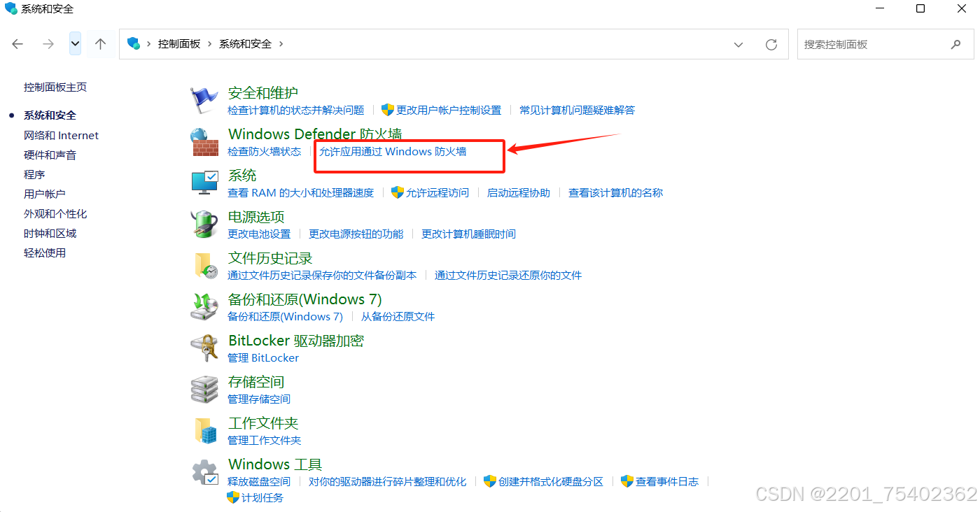Click the Security and Maintenance flag icon
Viewport: 980px width, 512px height.
click(x=204, y=101)
